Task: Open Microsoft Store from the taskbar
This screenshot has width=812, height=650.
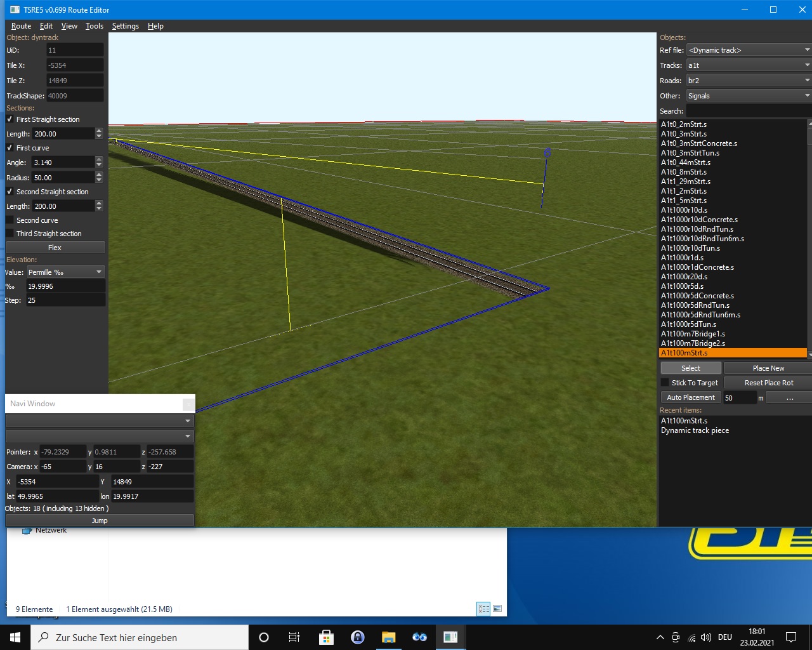Action: pyautogui.click(x=326, y=637)
